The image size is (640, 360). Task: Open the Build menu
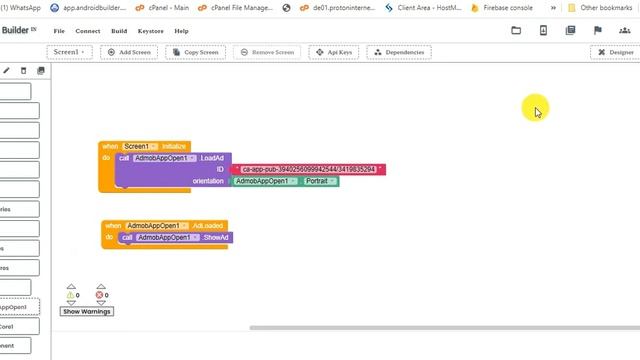point(119,31)
